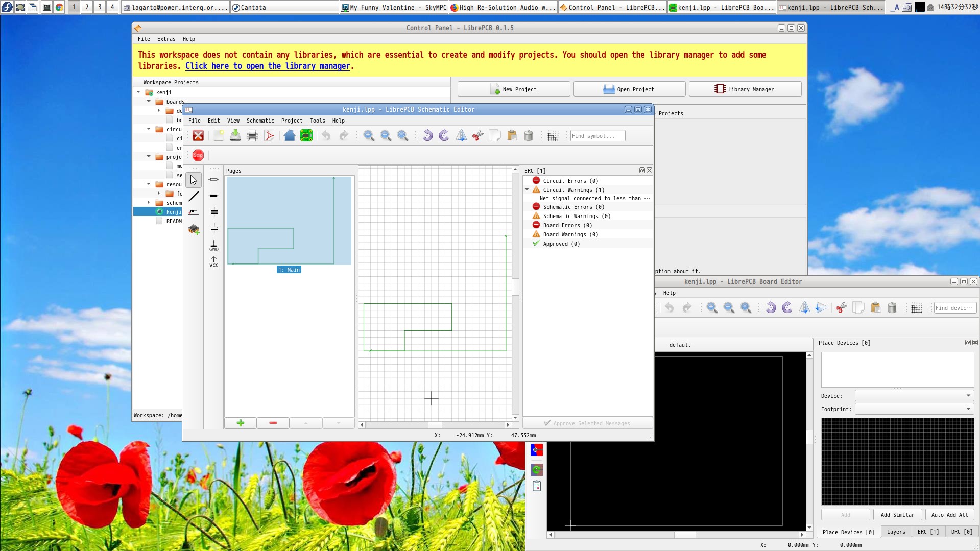The image size is (980, 551).
Task: Open the grid properties icon in schematic toolbar
Action: 553,136
